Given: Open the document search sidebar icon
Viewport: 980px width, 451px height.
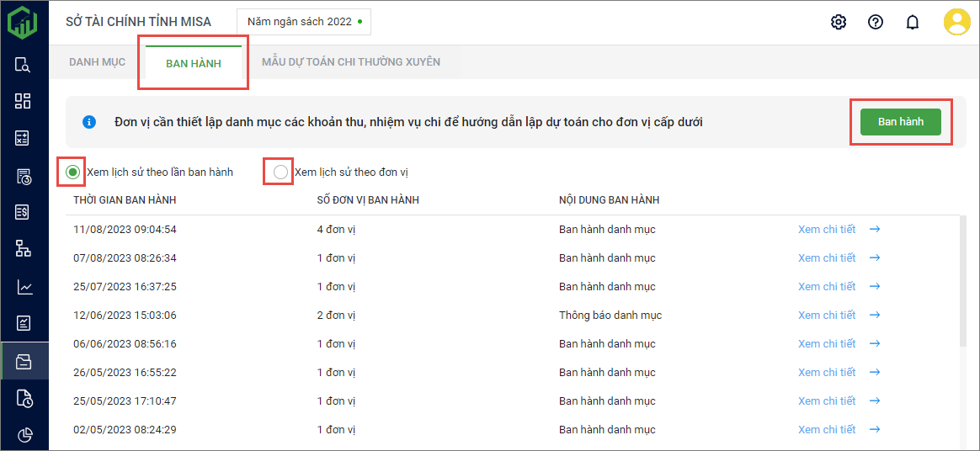Looking at the screenshot, I should pos(24,65).
